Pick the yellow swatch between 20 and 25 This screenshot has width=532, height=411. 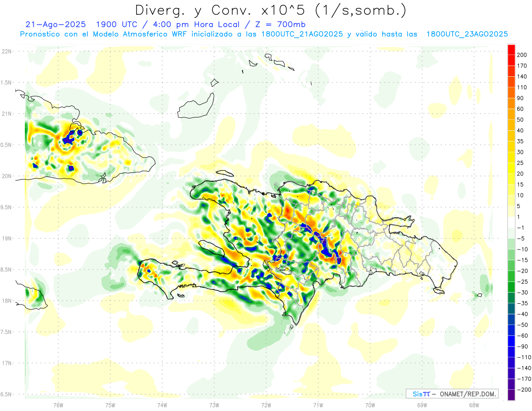(x=511, y=168)
